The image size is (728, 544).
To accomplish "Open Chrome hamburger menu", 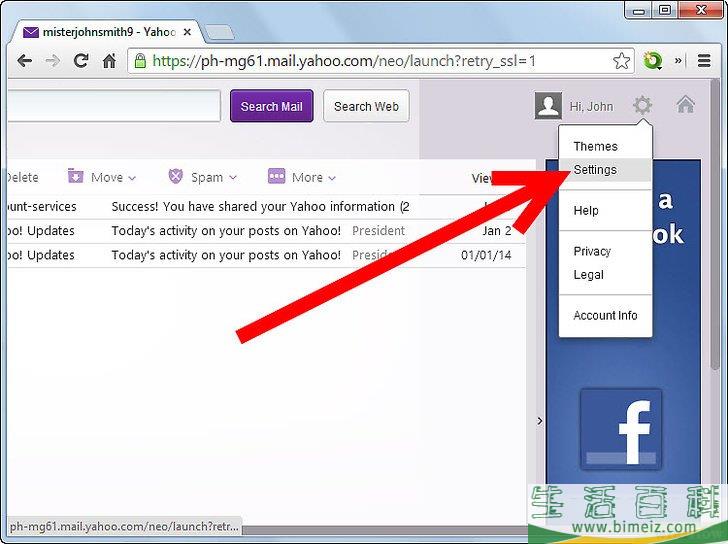I will pos(704,60).
